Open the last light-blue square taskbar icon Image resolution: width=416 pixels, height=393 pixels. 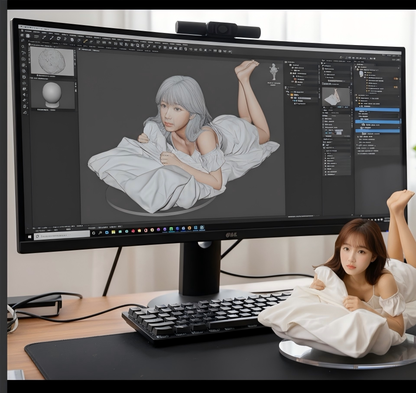[202, 228]
